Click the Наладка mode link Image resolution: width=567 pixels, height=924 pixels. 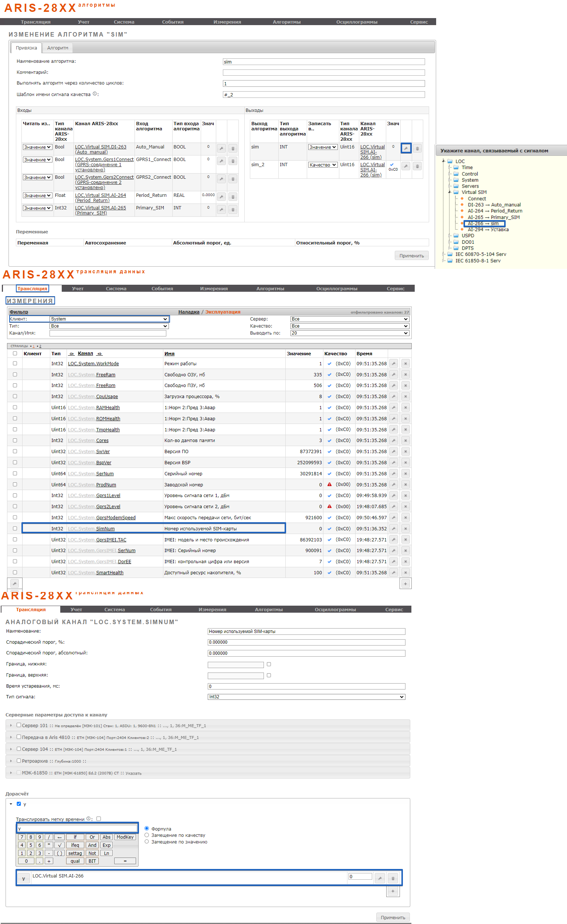tap(189, 312)
